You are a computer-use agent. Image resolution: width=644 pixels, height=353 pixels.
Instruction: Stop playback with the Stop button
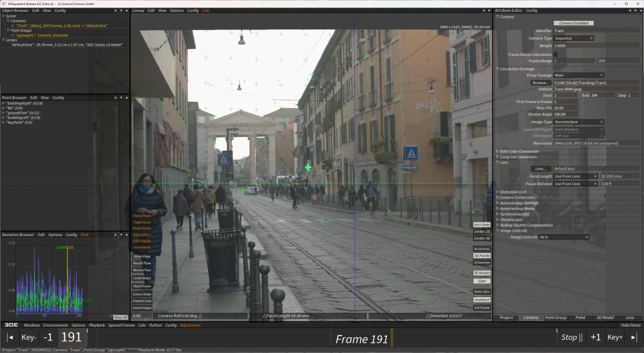572,337
